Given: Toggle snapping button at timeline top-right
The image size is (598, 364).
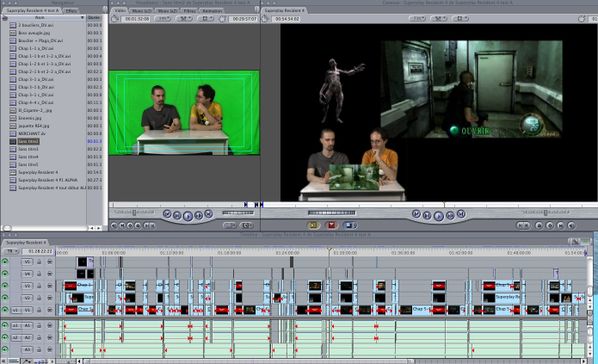Looking at the screenshot, I should (x=585, y=242).
